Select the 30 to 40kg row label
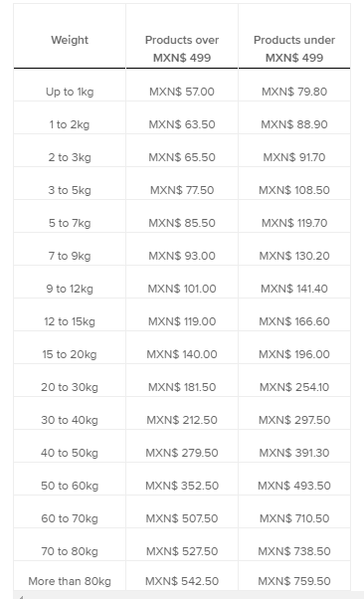The width and height of the screenshot is (364, 599). (x=70, y=420)
